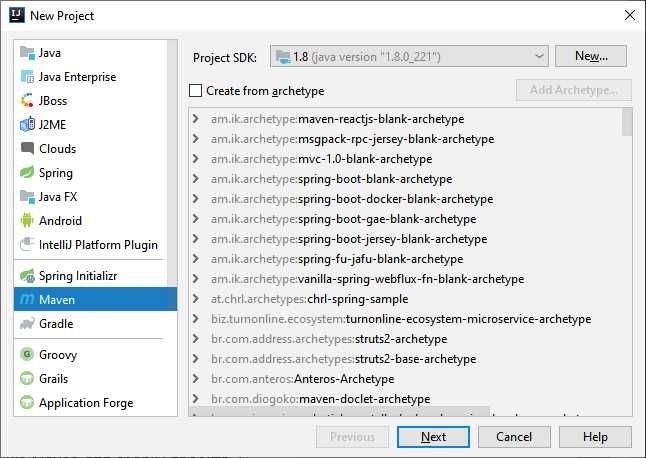Click the IntelliJ IDEA logo in title bar
This screenshot has width=646, height=458.
click(17, 15)
